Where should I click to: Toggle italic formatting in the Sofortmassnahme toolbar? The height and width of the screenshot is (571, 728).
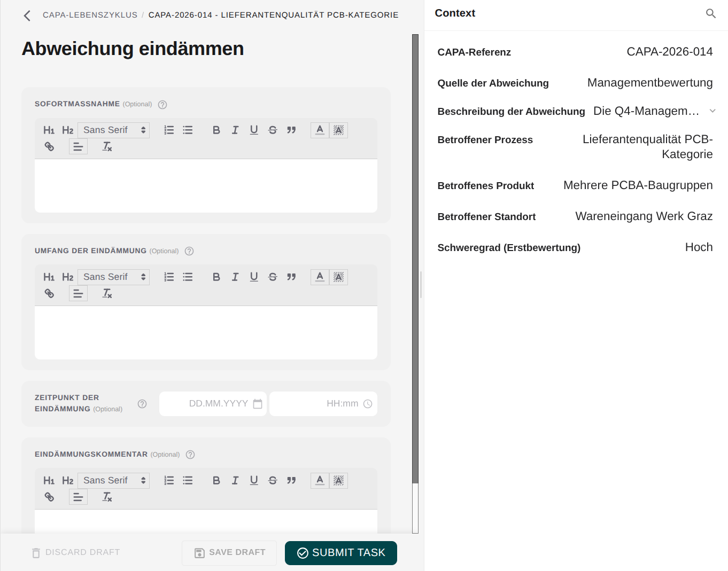(235, 130)
